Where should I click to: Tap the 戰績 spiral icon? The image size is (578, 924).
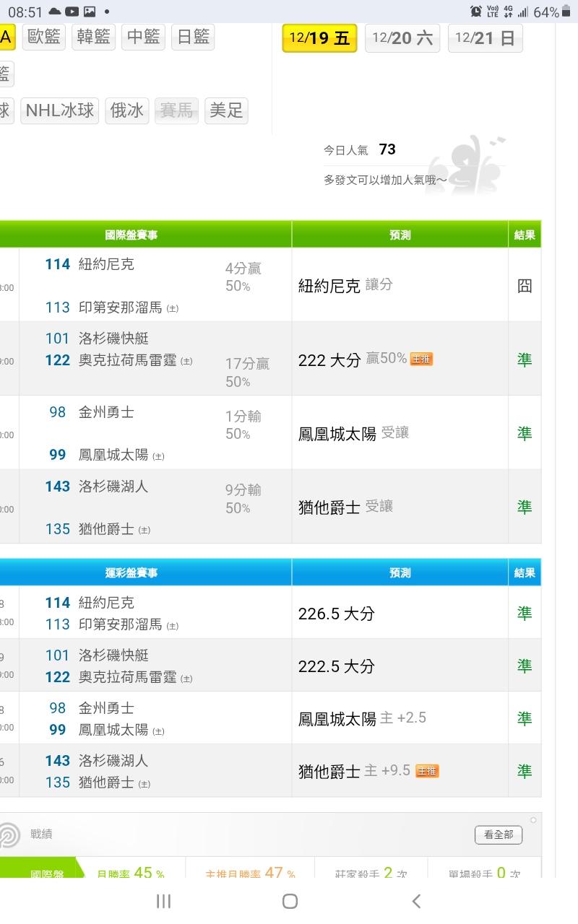(x=10, y=835)
